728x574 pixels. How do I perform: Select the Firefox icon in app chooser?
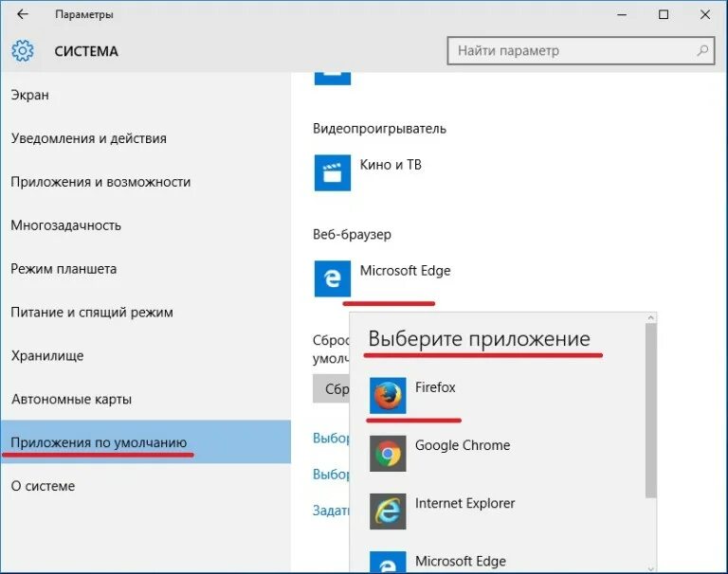[388, 395]
